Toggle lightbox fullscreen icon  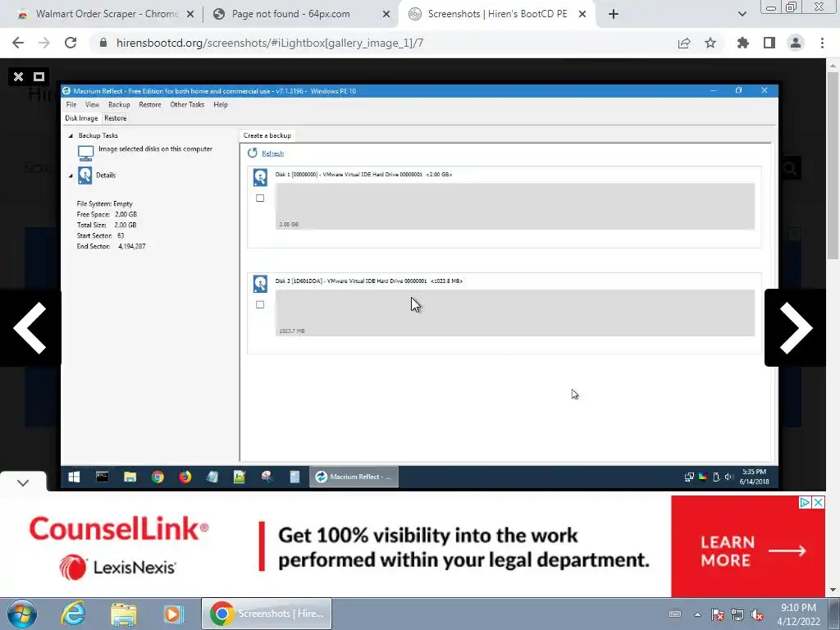[x=39, y=76]
